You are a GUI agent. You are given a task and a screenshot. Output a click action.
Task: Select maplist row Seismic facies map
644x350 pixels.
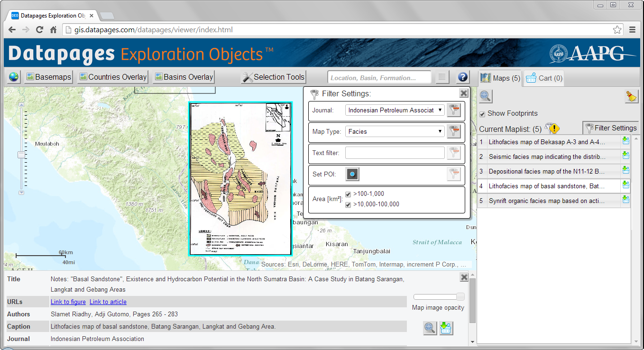tap(548, 157)
